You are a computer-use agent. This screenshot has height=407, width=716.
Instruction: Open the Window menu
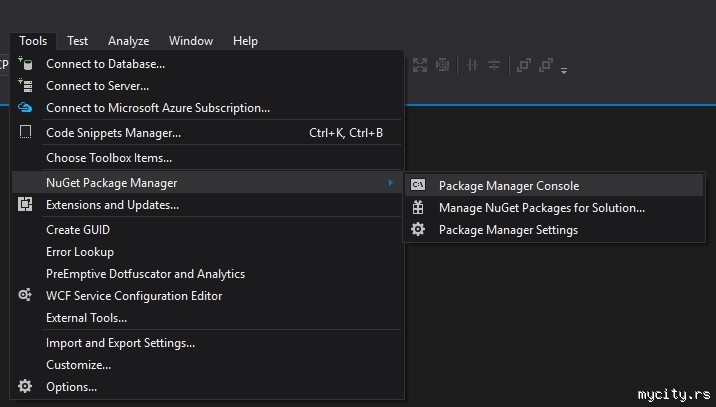click(190, 41)
